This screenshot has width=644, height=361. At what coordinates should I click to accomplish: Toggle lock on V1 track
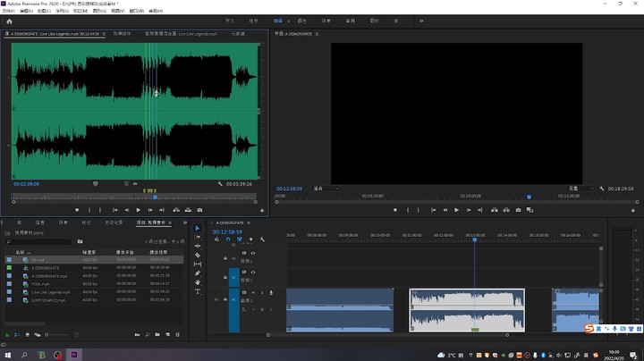[225, 277]
